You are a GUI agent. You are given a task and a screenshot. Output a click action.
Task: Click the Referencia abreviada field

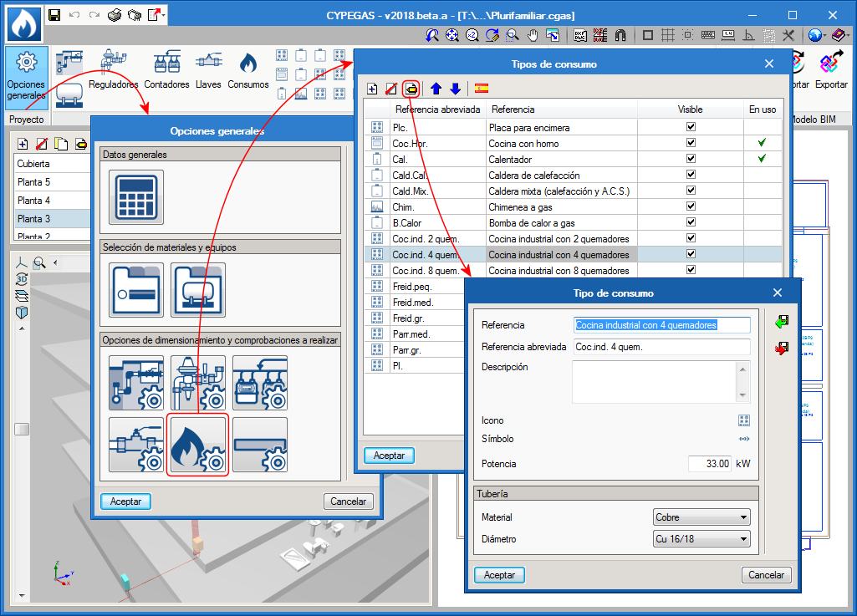[x=662, y=347]
